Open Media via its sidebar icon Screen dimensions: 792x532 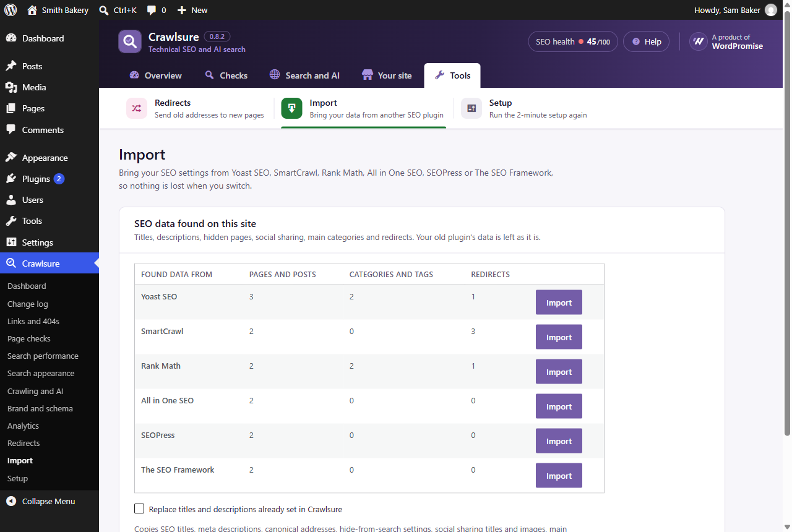pos(11,87)
